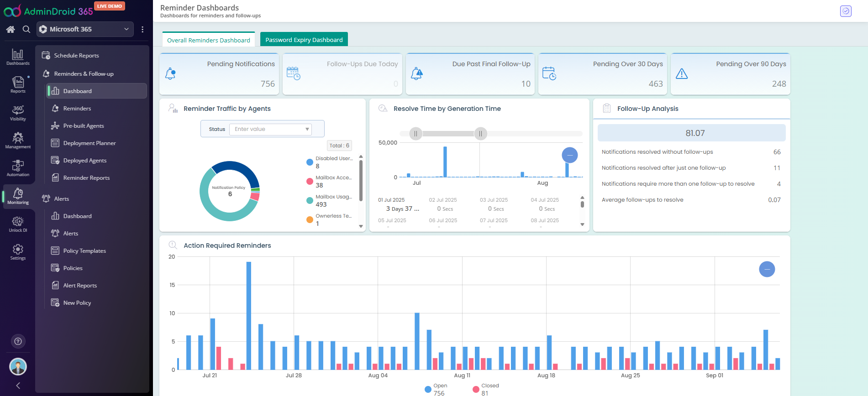The height and width of the screenshot is (396, 868).
Task: Open the Reports section icon
Action: point(18,84)
